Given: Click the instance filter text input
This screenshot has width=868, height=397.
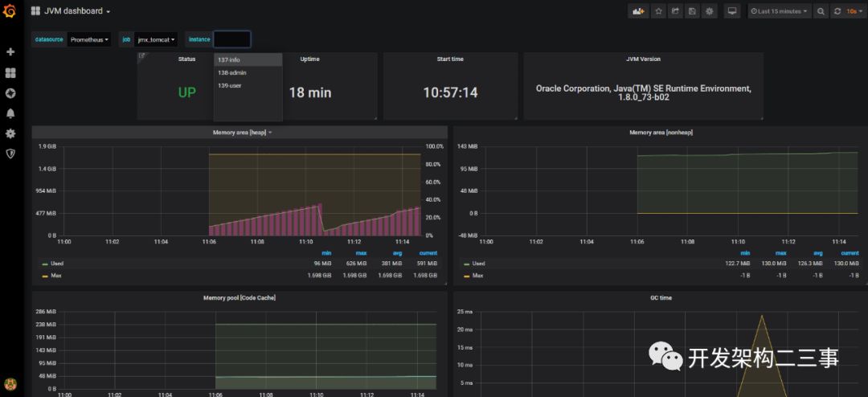Looking at the screenshot, I should click(232, 39).
